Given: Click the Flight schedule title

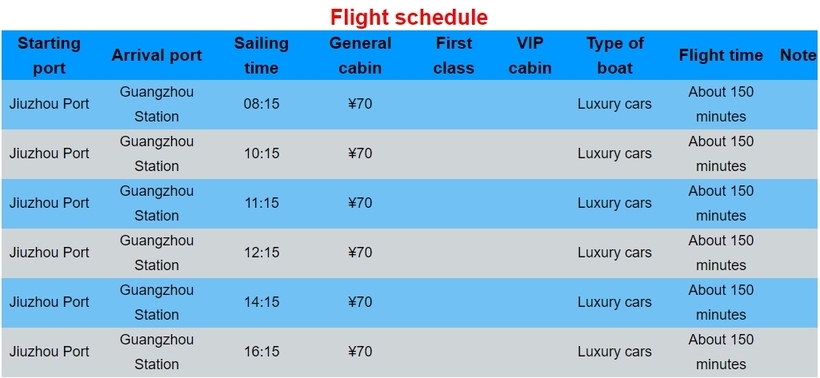Looking at the screenshot, I should point(409,17).
